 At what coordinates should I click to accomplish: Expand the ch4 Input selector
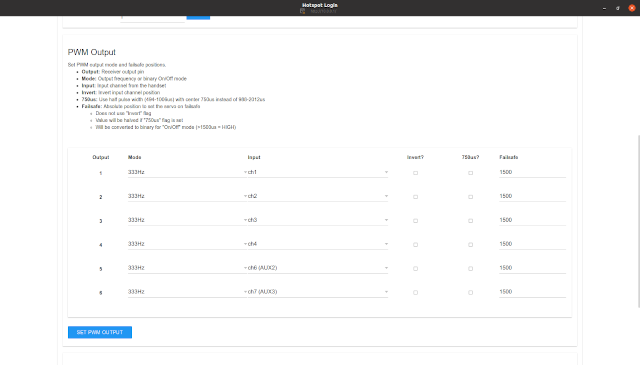click(x=318, y=244)
